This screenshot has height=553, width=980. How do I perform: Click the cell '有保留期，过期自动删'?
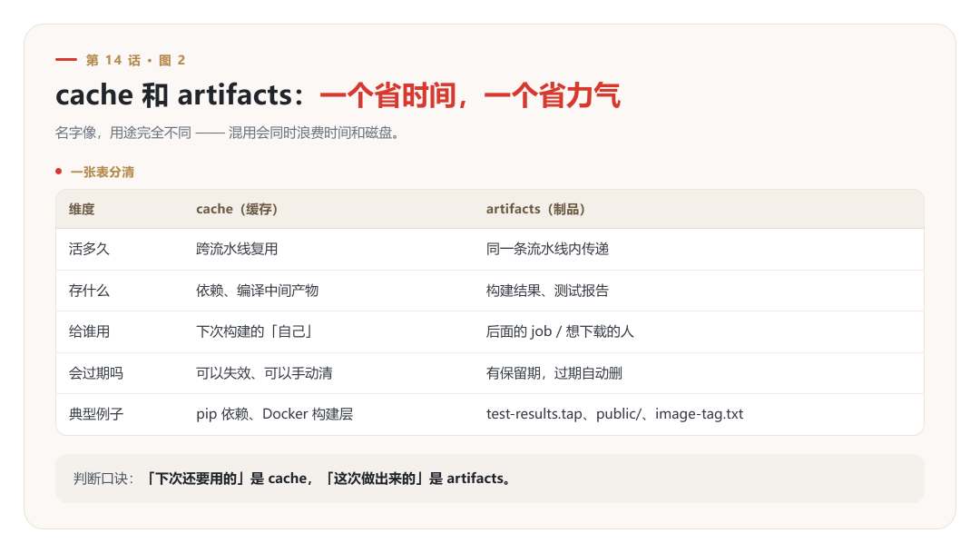point(554,373)
